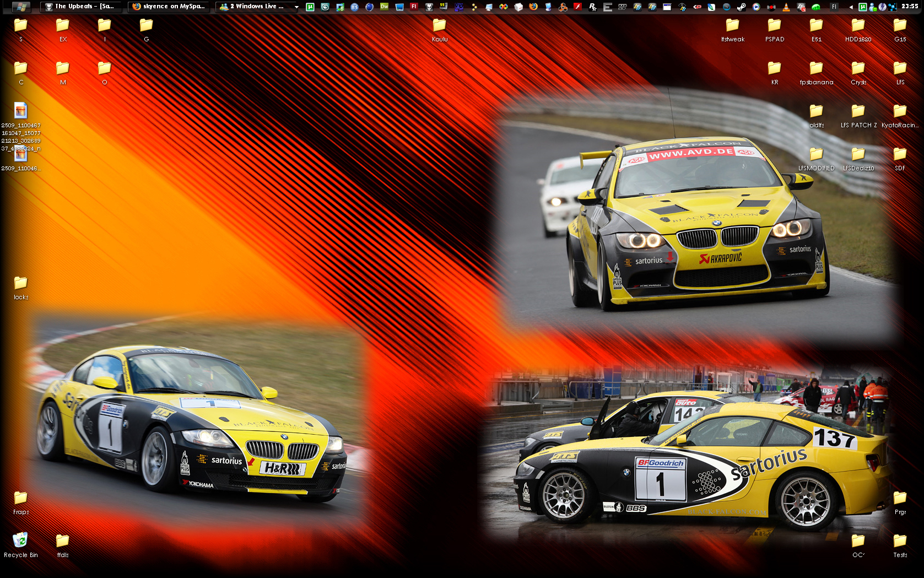Launch VLC media player cone icon
924x578 pixels.
786,7
